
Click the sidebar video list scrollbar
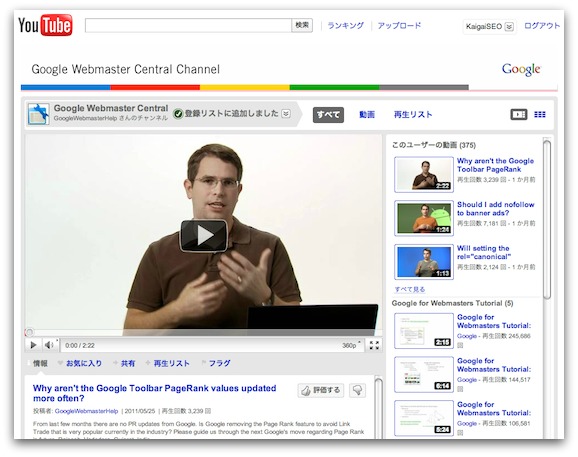[x=547, y=220]
